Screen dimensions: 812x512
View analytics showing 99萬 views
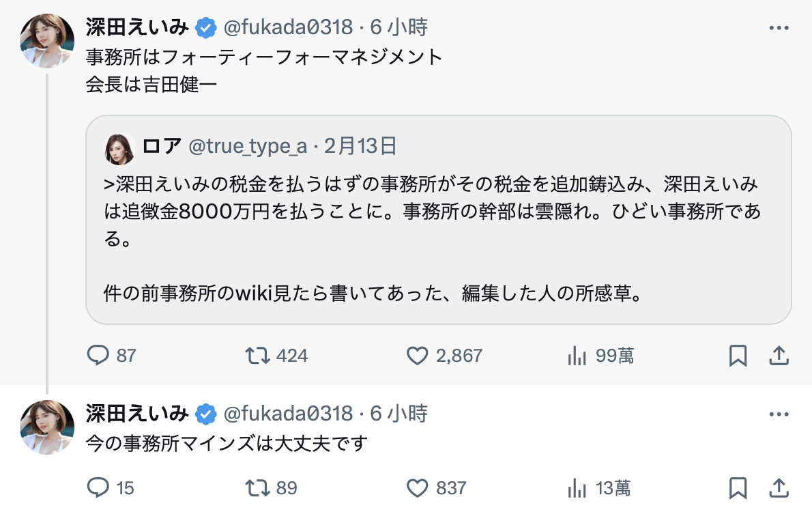coord(577,356)
